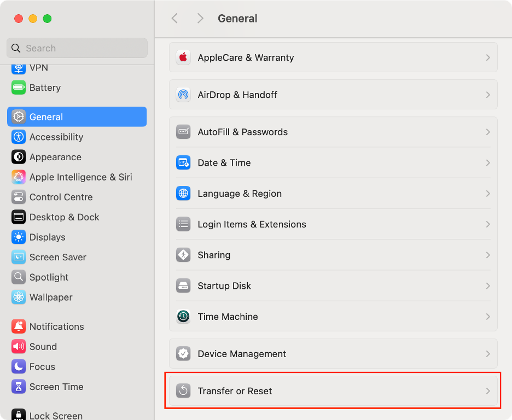Open Screen Time from the sidebar
This screenshot has height=420, width=512.
coord(18,387)
